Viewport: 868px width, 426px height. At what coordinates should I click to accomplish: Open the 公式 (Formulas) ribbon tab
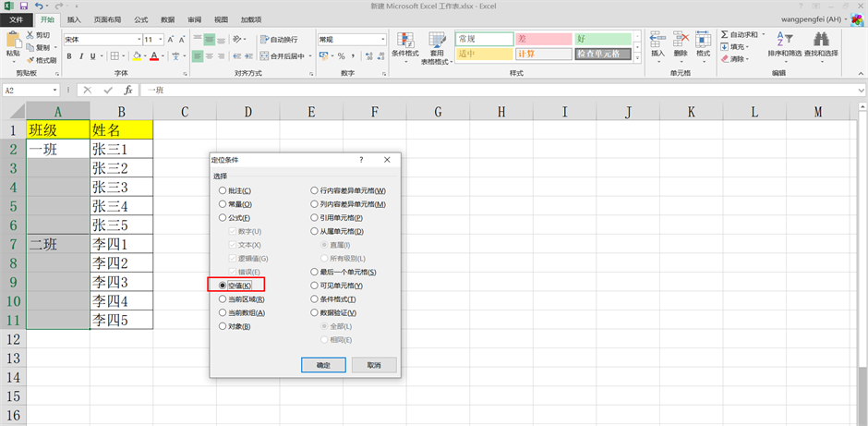(140, 18)
